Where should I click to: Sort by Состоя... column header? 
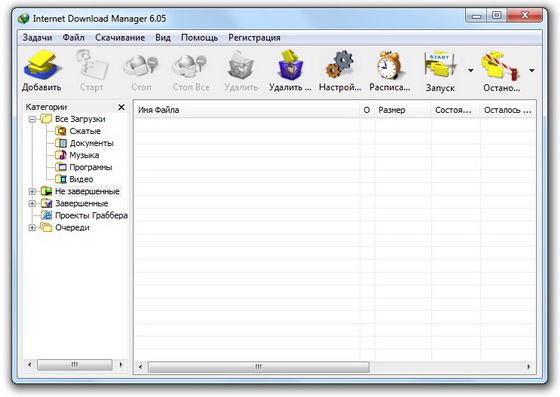[x=456, y=110]
